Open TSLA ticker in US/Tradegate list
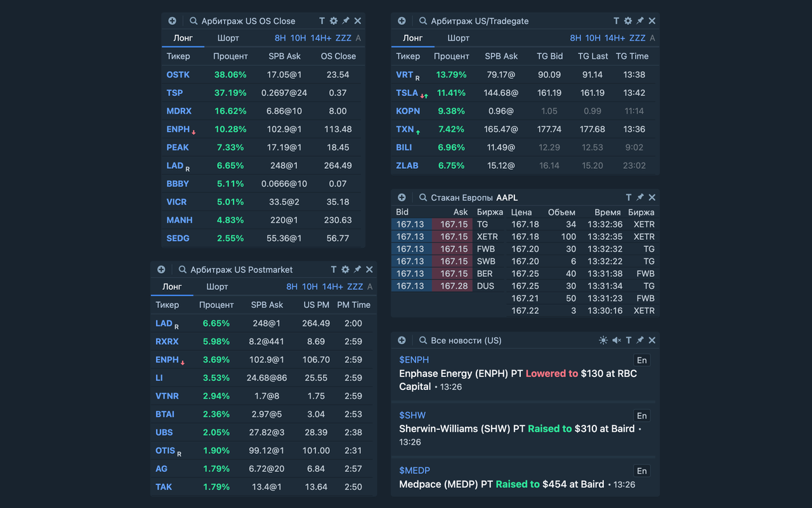The image size is (812, 508). (407, 93)
